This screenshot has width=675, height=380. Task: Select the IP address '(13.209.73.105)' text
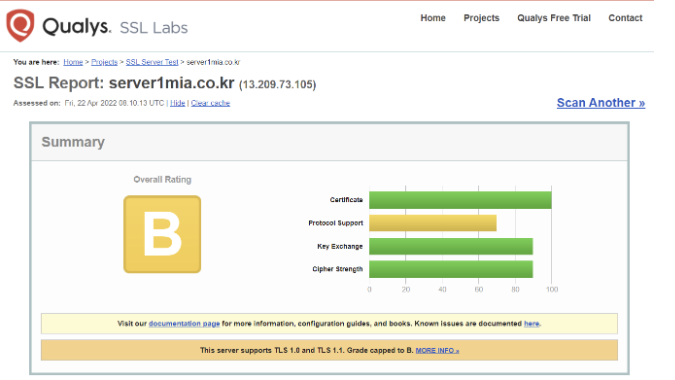pos(278,84)
